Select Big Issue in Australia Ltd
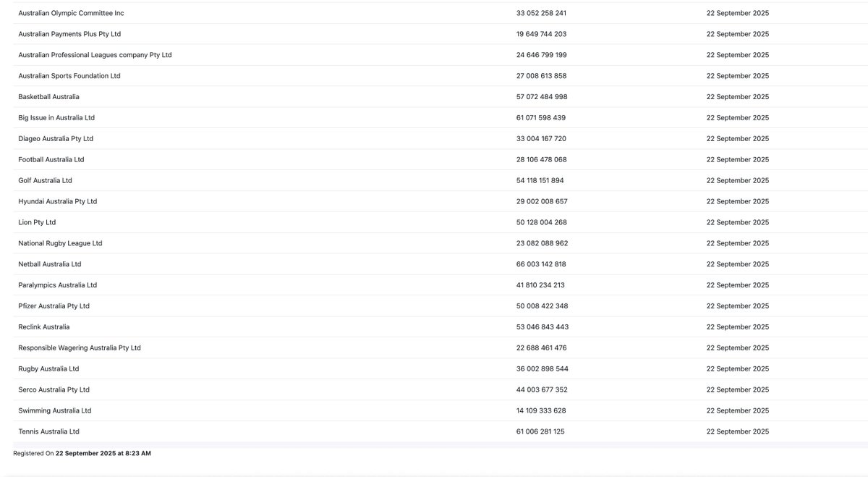The image size is (868, 477). [x=56, y=118]
